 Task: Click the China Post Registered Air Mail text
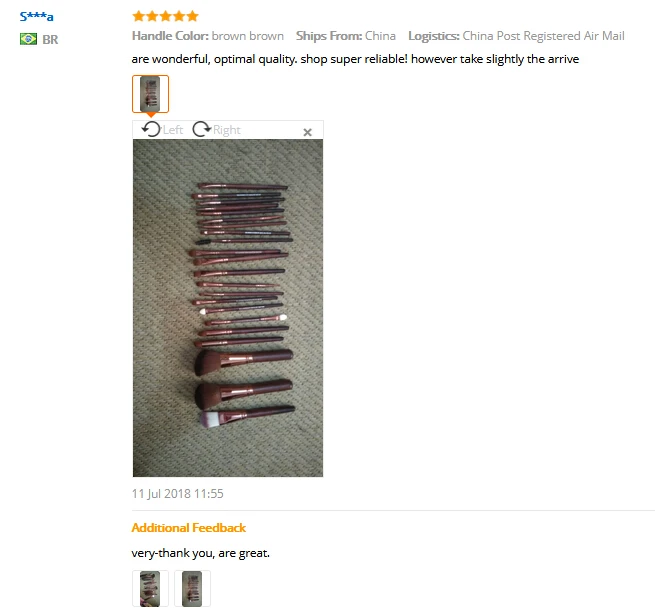tap(543, 36)
